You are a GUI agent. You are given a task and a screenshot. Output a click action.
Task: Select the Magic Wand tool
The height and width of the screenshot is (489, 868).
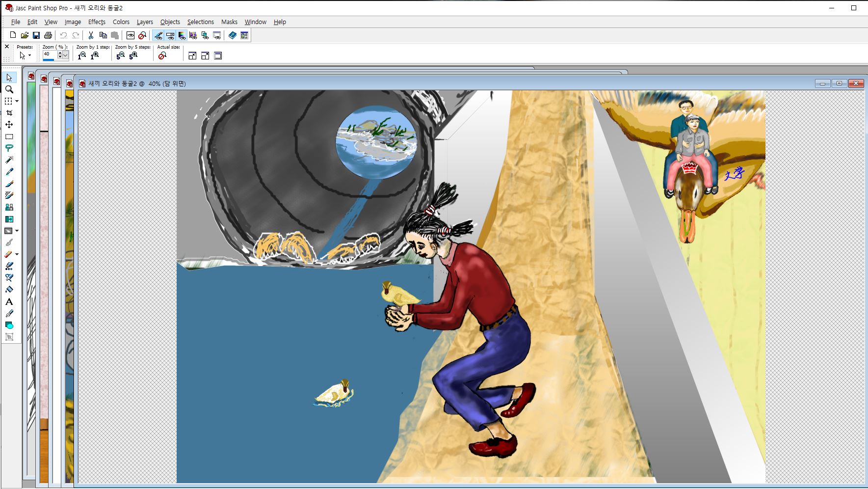(x=9, y=160)
